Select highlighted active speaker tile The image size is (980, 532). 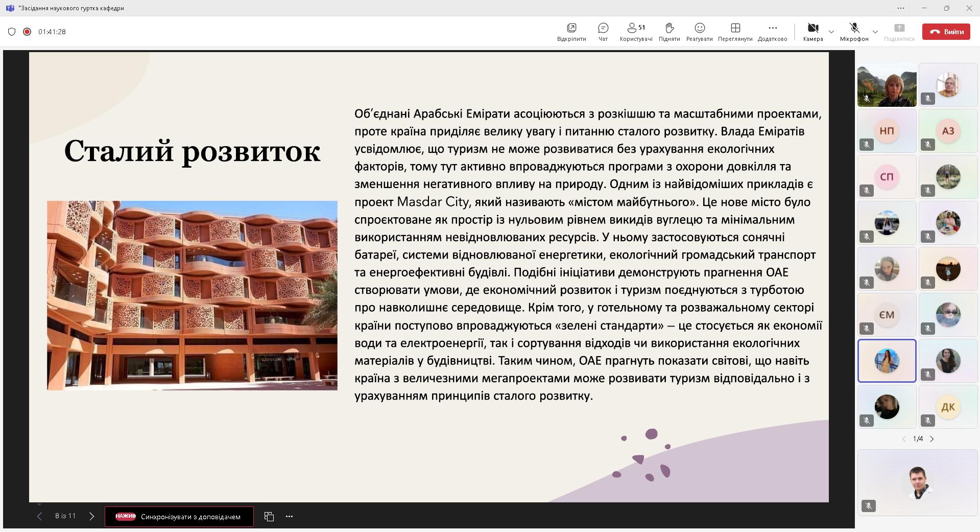pyautogui.click(x=887, y=361)
